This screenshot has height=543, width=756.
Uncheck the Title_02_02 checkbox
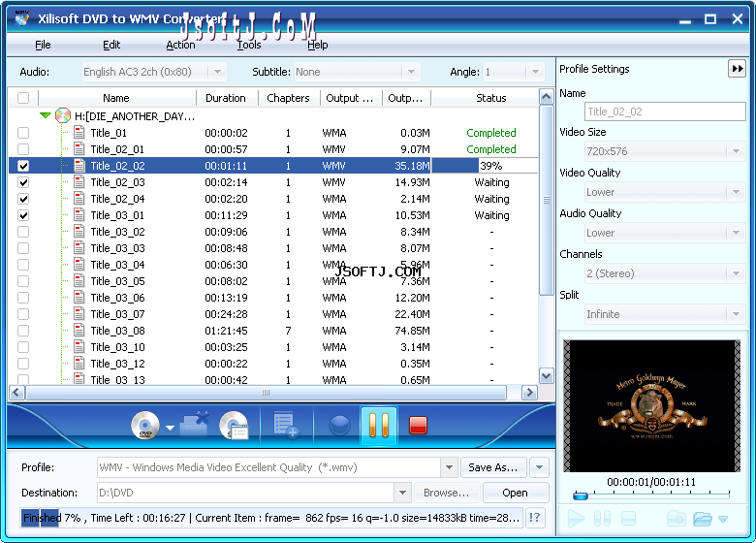click(23, 166)
